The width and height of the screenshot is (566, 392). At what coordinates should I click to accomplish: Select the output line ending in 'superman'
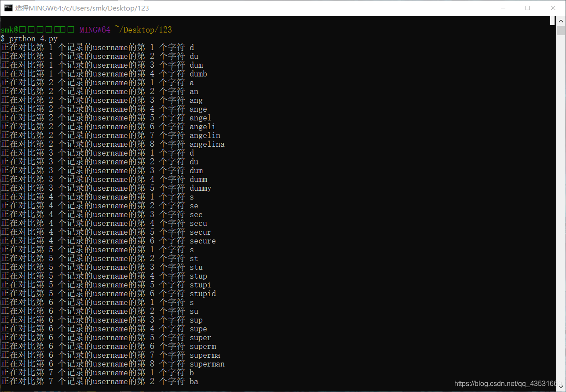click(113, 364)
